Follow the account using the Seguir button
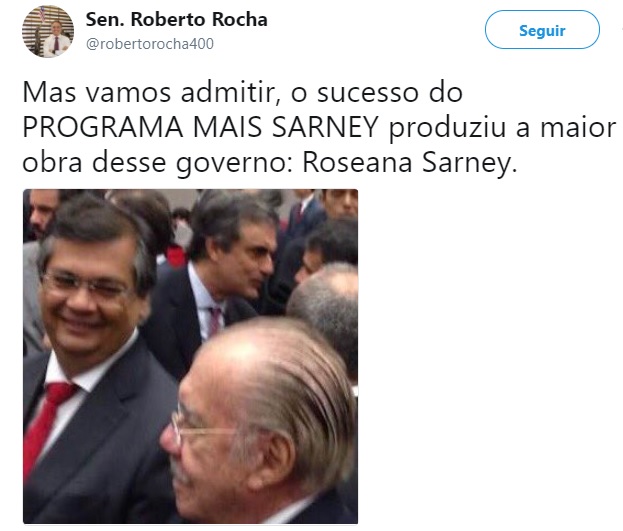 tap(542, 30)
